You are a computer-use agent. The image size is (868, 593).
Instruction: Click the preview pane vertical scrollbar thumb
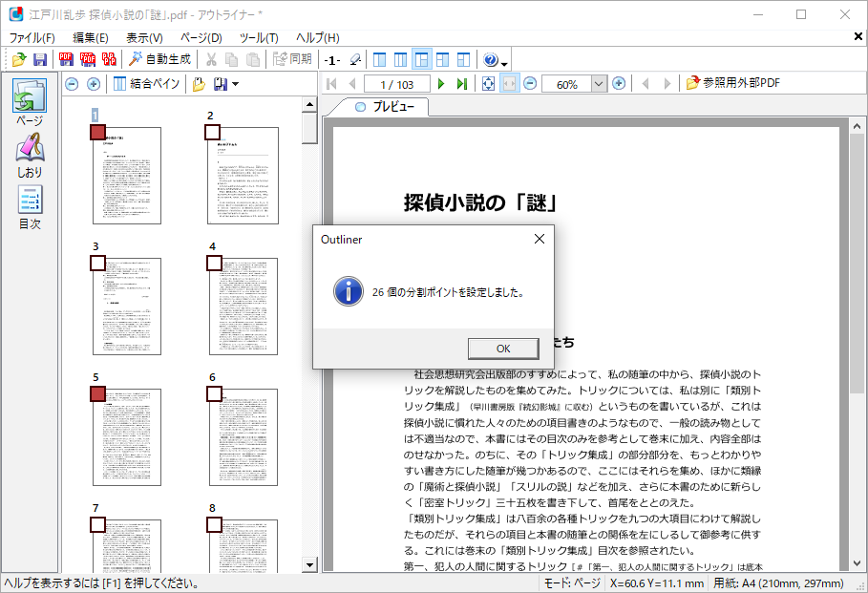pos(857,265)
